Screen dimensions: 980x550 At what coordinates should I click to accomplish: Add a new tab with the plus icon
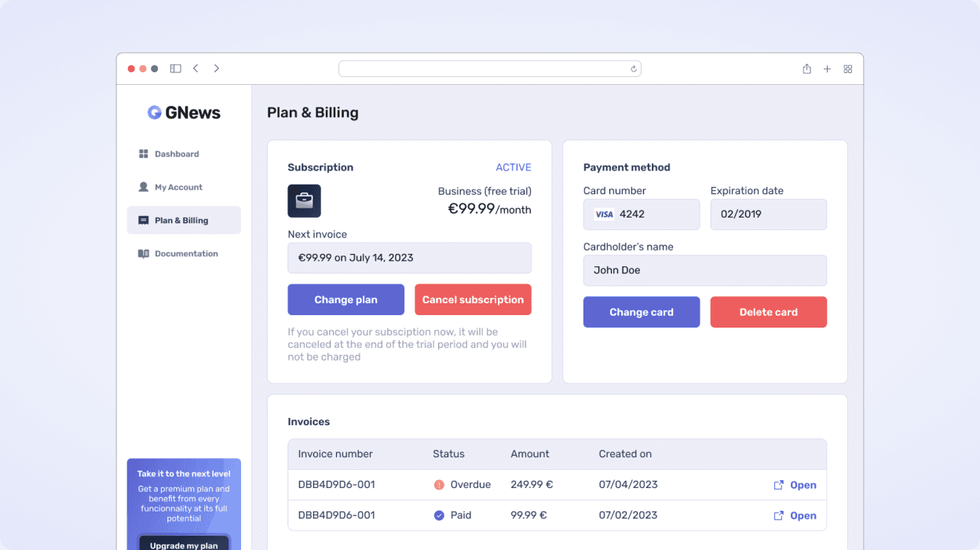pos(827,69)
